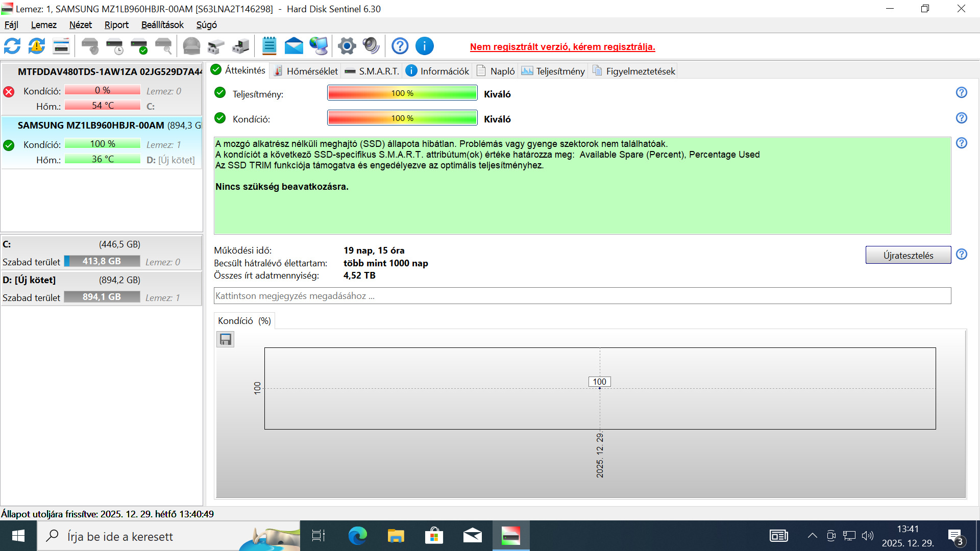Click the blue envelope email icon
The height and width of the screenshot is (551, 980).
[x=293, y=46]
